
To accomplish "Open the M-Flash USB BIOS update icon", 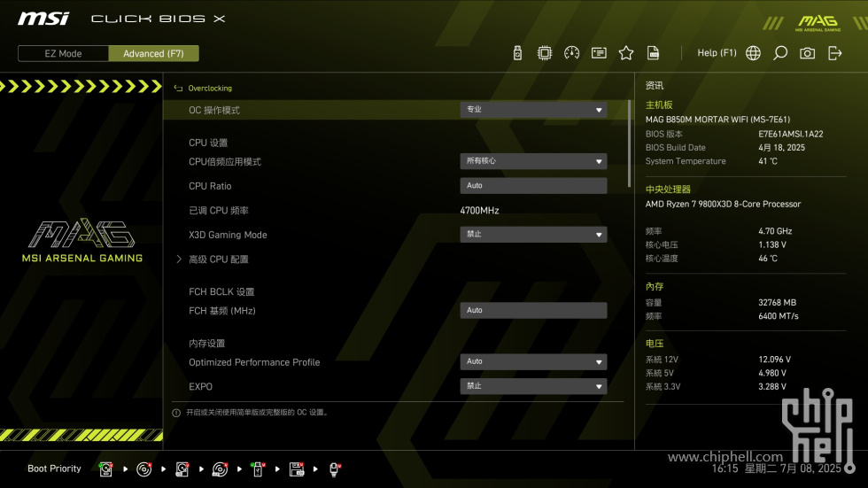I will [x=517, y=53].
